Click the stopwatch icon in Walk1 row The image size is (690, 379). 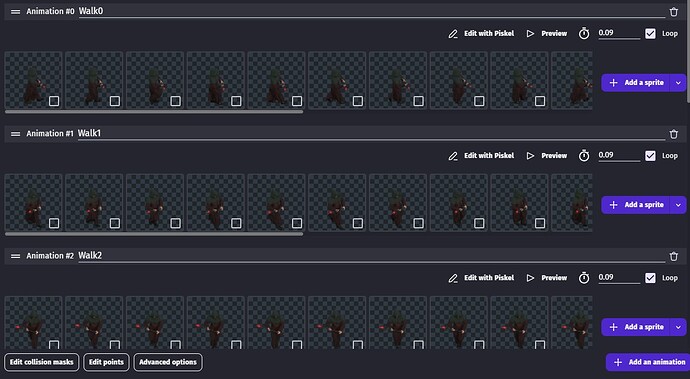pos(584,156)
